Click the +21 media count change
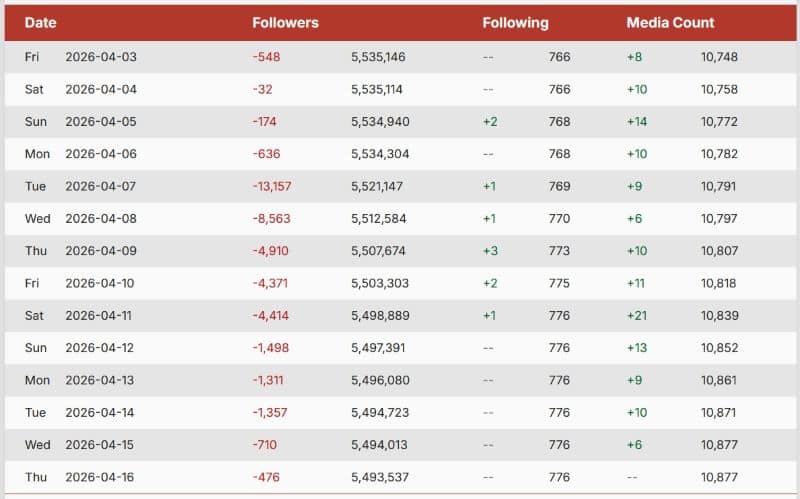 (x=637, y=316)
